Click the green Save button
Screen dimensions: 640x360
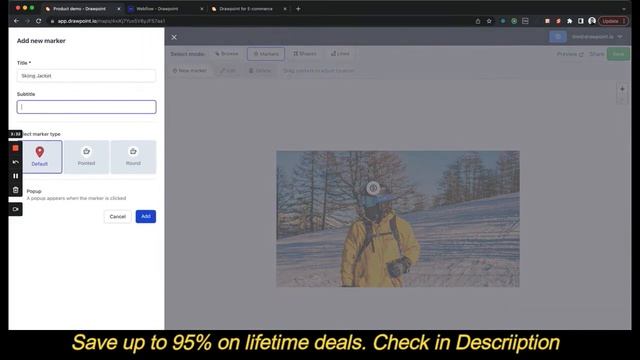click(618, 54)
